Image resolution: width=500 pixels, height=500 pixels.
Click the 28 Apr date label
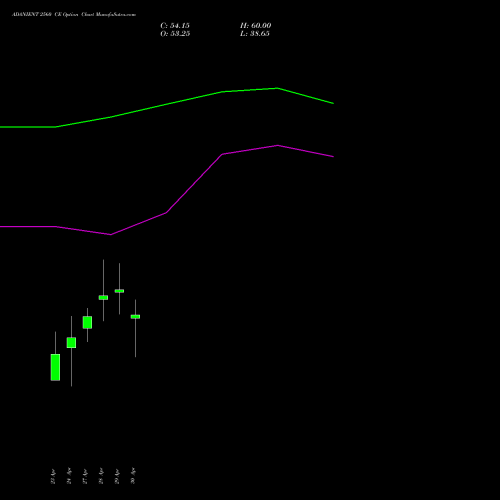[x=101, y=476]
